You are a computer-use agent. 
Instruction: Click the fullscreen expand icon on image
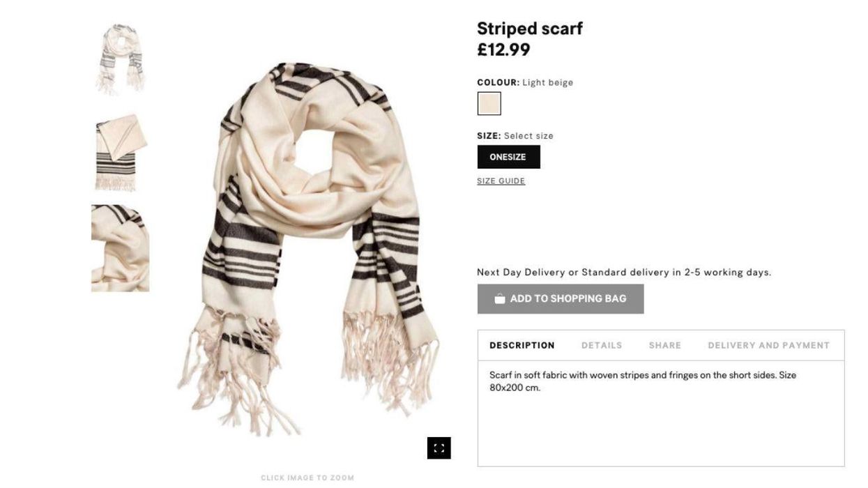439,448
